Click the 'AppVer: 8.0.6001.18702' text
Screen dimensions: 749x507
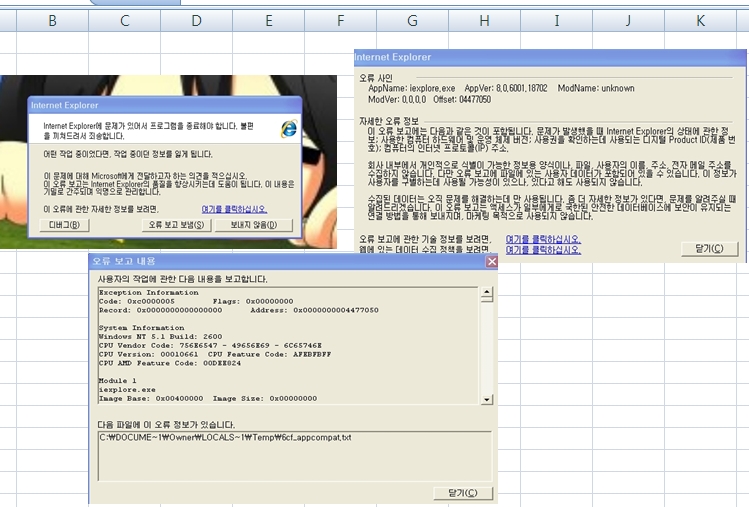tap(506, 88)
